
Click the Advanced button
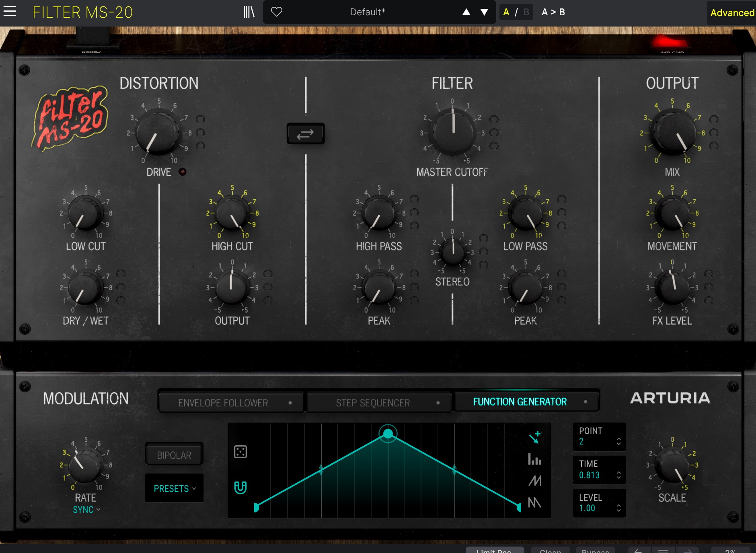(x=732, y=13)
